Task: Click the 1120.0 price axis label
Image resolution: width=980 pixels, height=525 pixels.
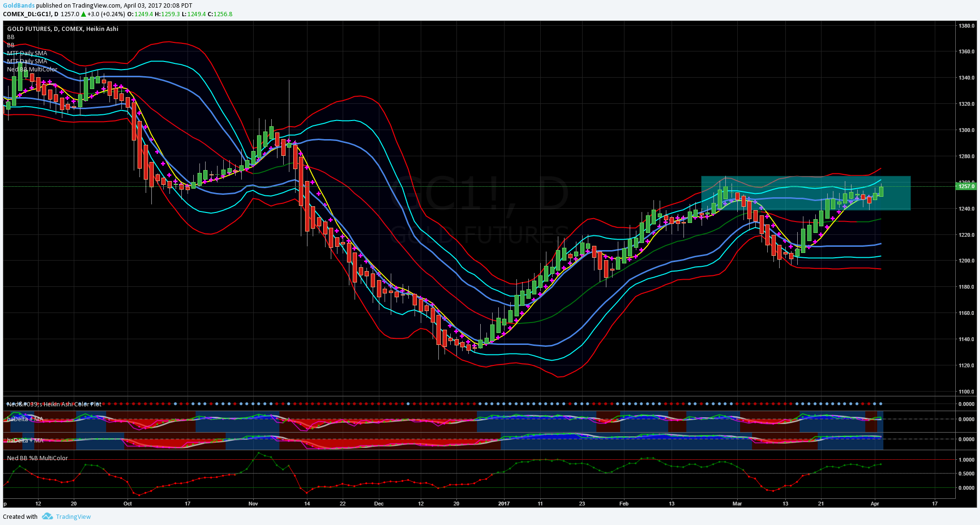Action: (966, 365)
